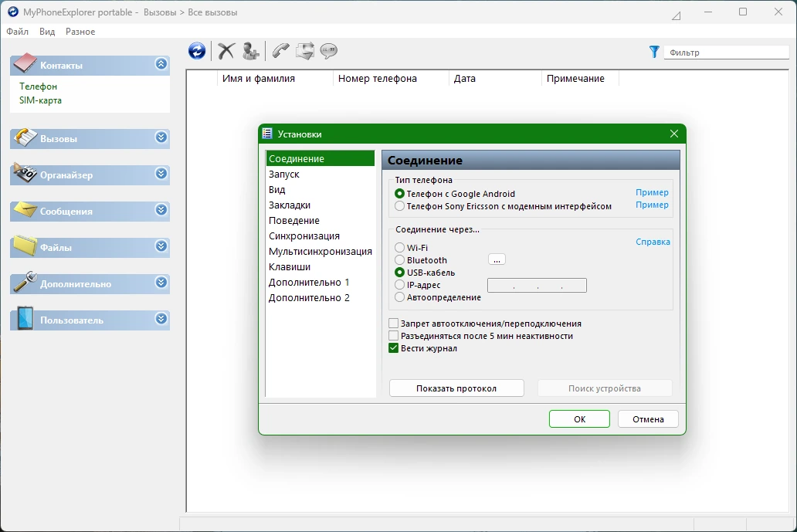797x532 pixels.
Task: Click the OK button
Action: tap(579, 419)
